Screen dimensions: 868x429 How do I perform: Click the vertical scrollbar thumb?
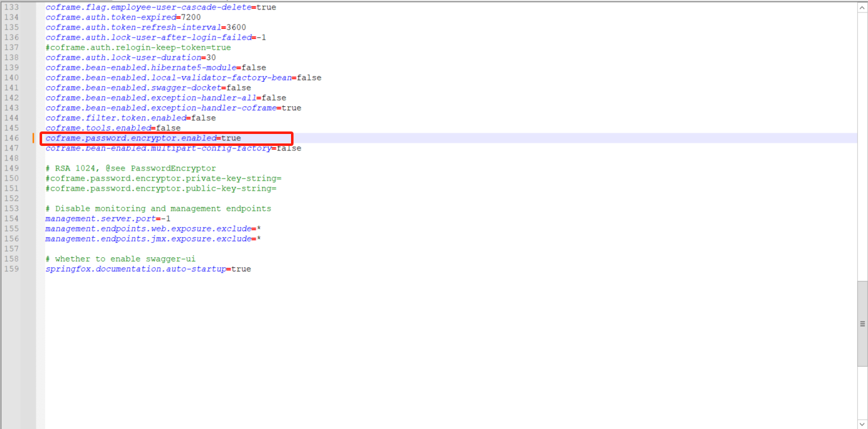(x=862, y=323)
